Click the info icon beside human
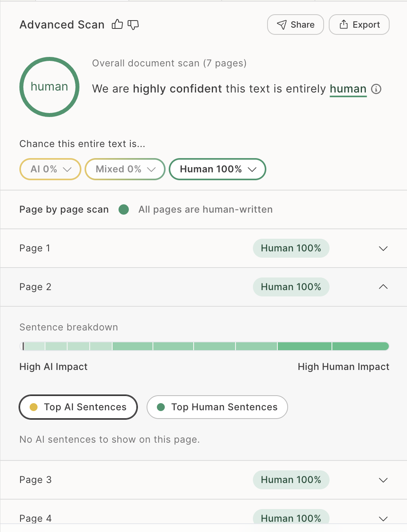The width and height of the screenshot is (407, 532). (x=377, y=89)
